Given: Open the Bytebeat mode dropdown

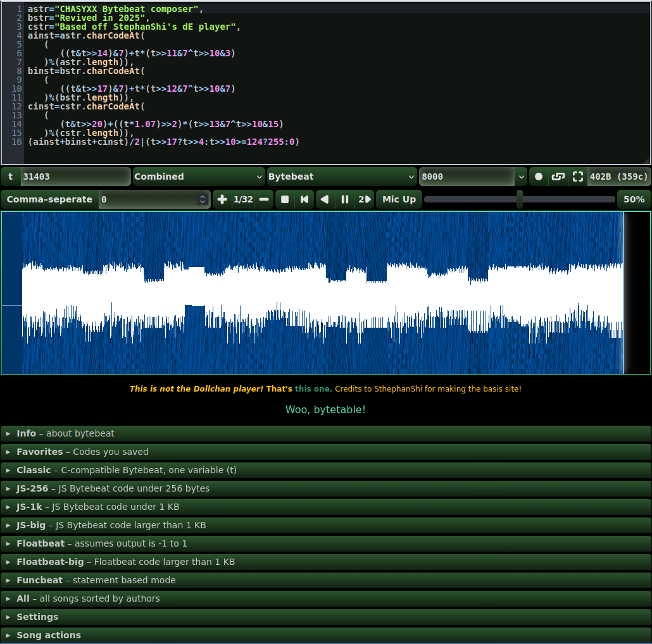Looking at the screenshot, I should click(342, 177).
